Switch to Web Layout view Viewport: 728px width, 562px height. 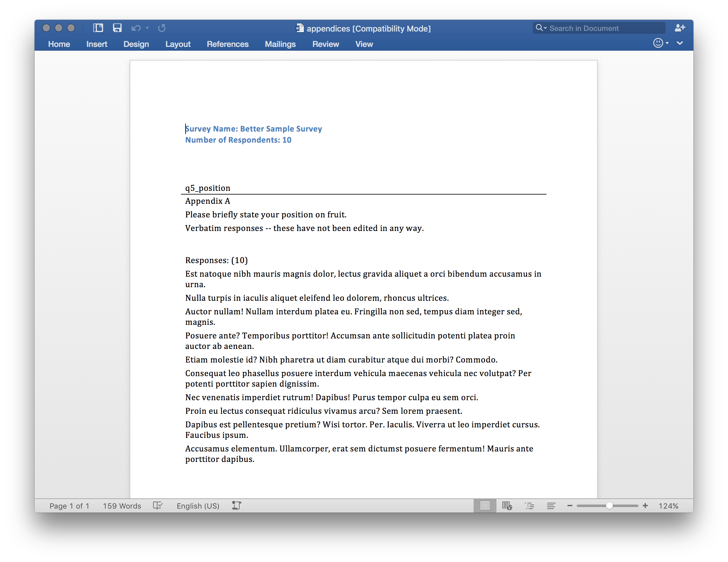(x=507, y=506)
